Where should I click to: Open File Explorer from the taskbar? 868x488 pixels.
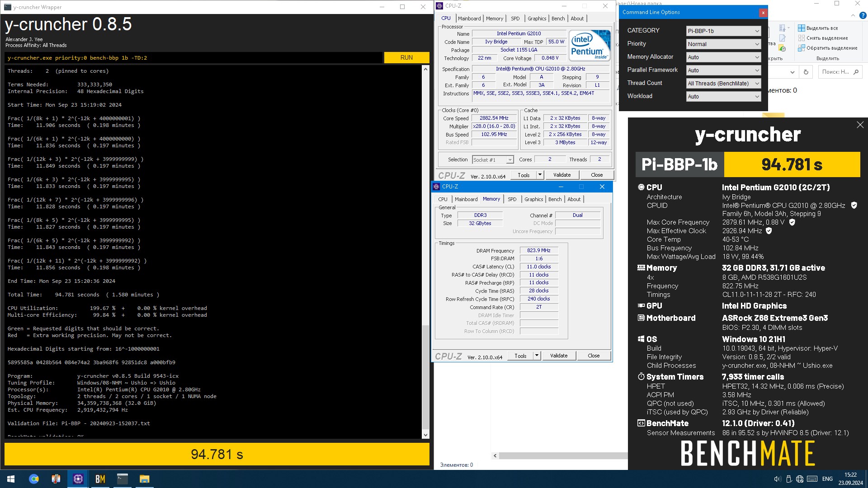pos(144,479)
